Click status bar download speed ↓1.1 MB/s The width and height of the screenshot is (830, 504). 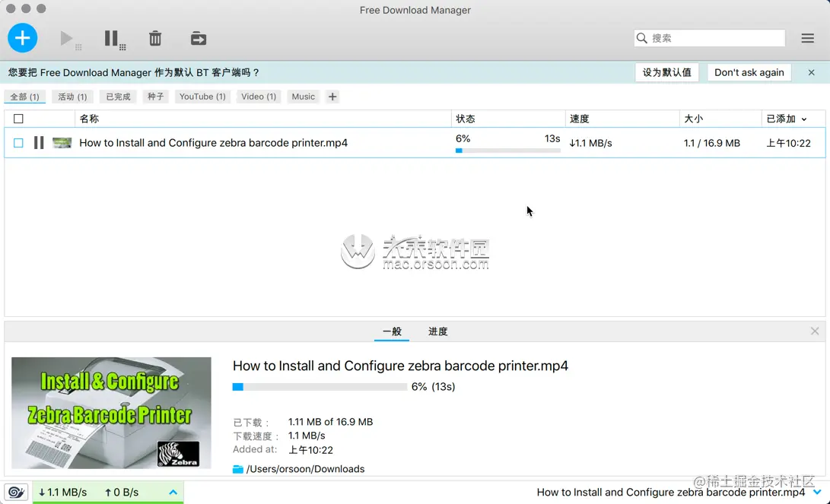pyautogui.click(x=62, y=493)
